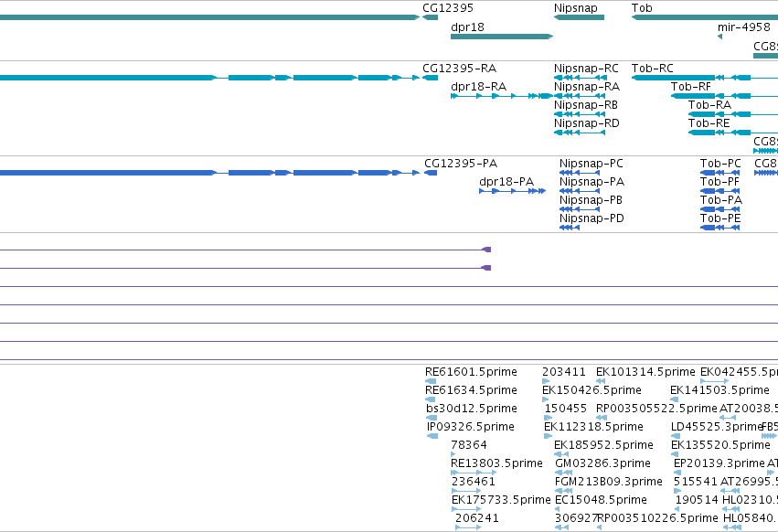Select the mir-4958 gene label
Screen dimensions: 778x532
pos(743,27)
